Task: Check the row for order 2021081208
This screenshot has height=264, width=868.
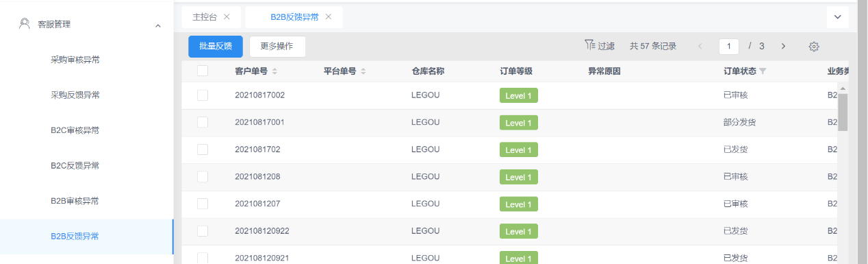Action: pos(202,176)
